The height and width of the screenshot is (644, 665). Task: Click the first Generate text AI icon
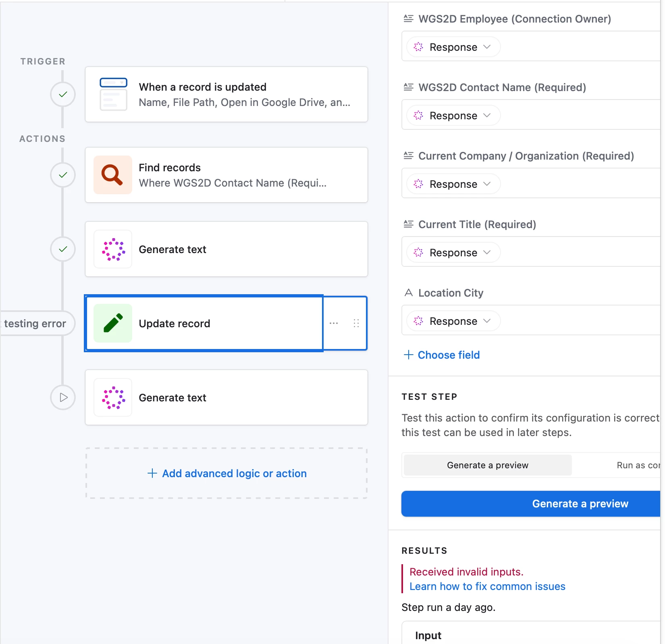(113, 249)
